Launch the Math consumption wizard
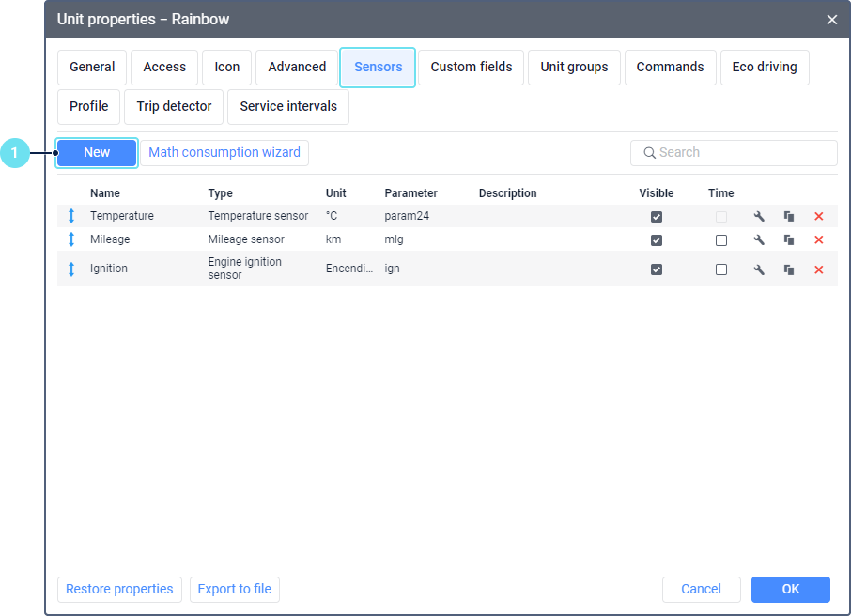851x616 pixels. pos(224,153)
